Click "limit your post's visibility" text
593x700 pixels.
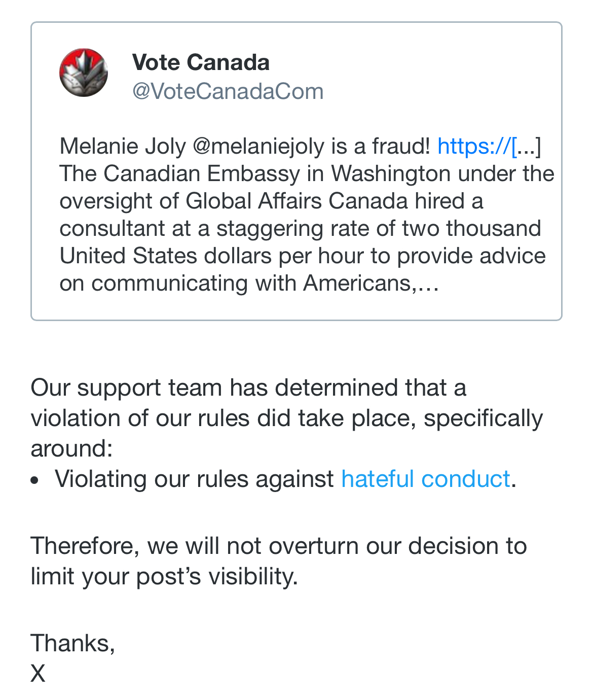click(164, 577)
